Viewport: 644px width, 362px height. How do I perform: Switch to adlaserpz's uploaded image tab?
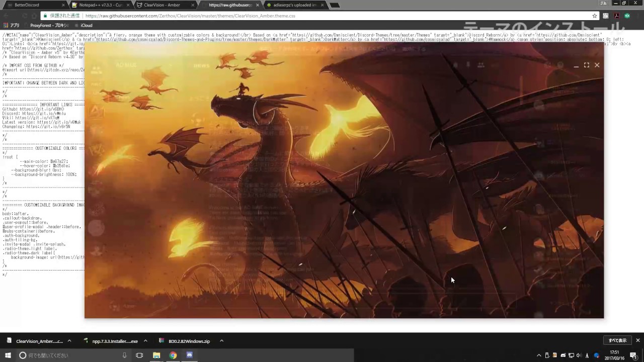point(296,5)
